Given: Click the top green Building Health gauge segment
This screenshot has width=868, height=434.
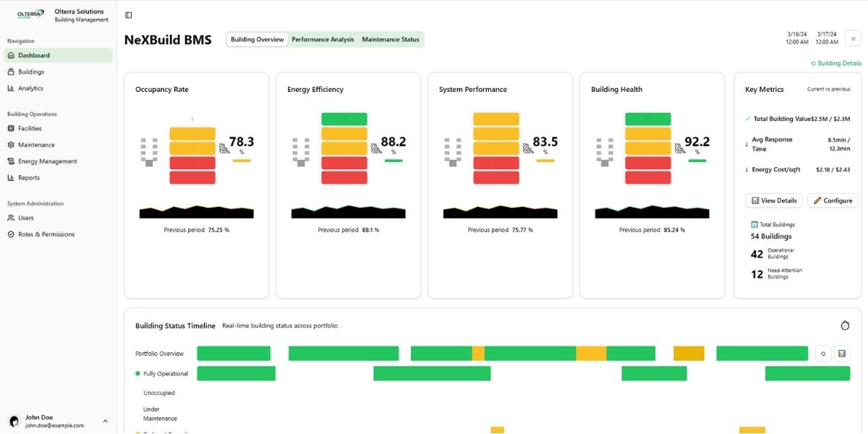Looking at the screenshot, I should [648, 119].
